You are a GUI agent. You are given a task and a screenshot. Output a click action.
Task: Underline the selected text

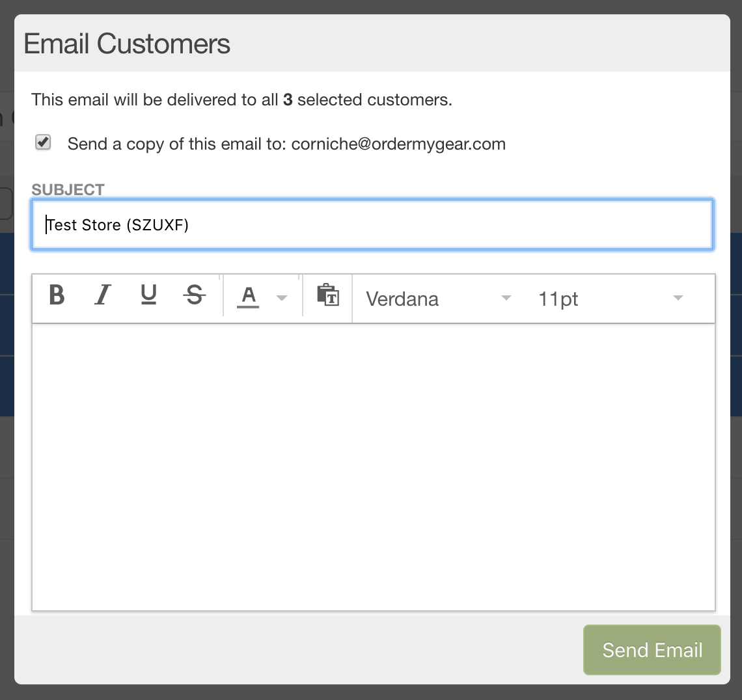[x=148, y=295]
